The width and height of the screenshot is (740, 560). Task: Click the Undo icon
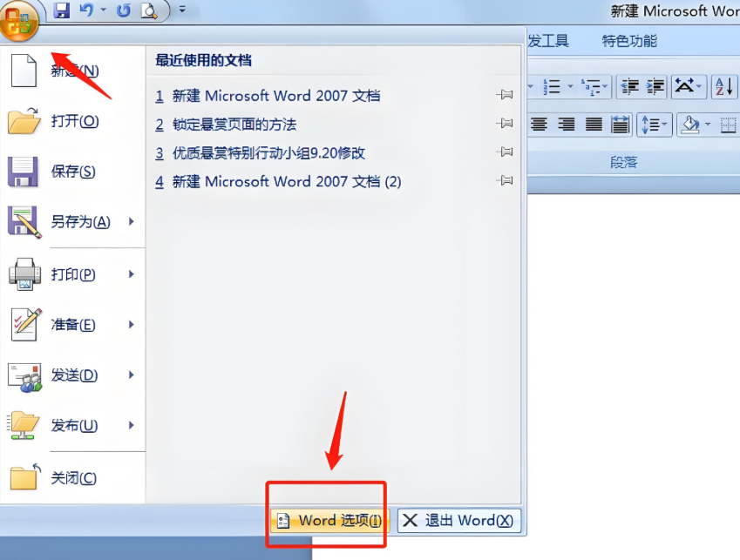click(85, 10)
